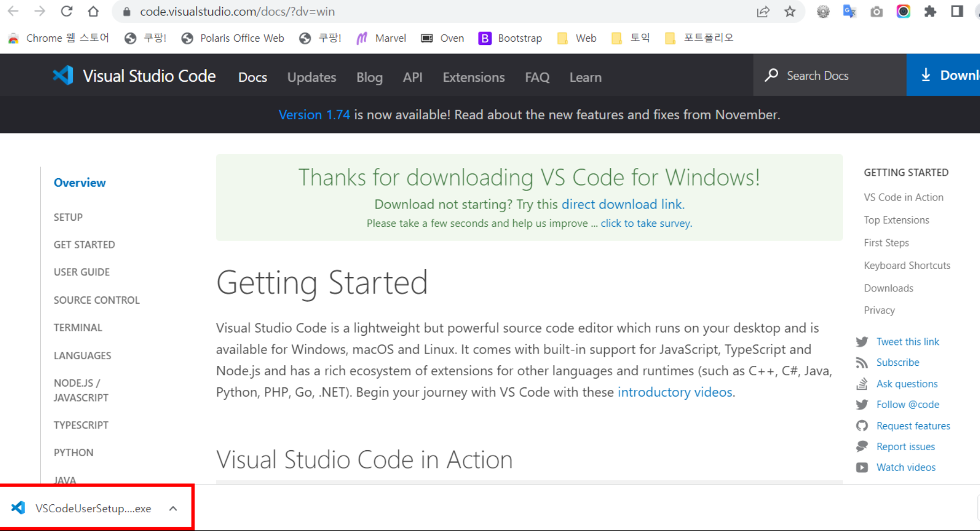Click the browser forward arrow

40,11
